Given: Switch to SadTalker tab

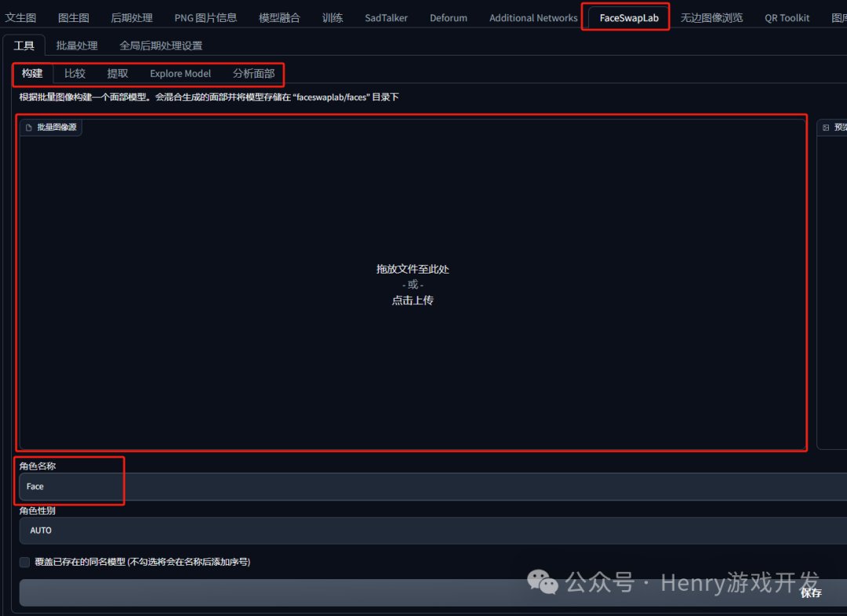Looking at the screenshot, I should click(386, 18).
